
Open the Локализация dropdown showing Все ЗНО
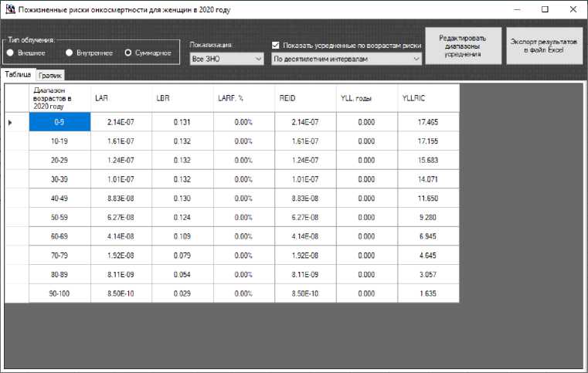[x=226, y=59]
